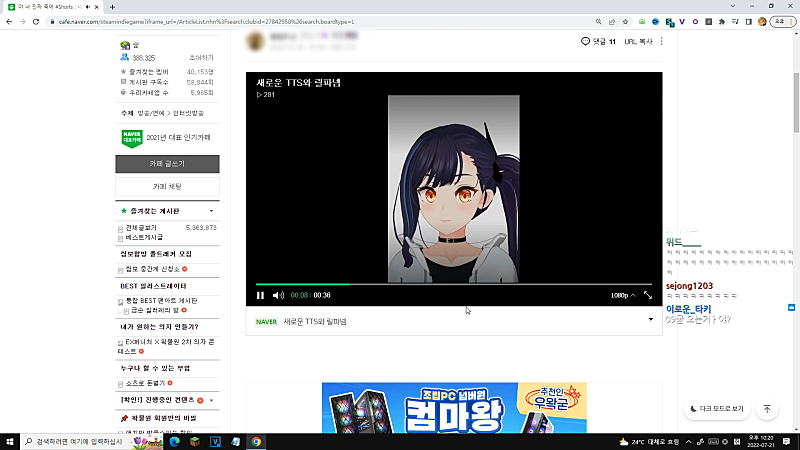800x450 pixels.
Task: Click the purple O extension icon
Action: (x=695, y=22)
